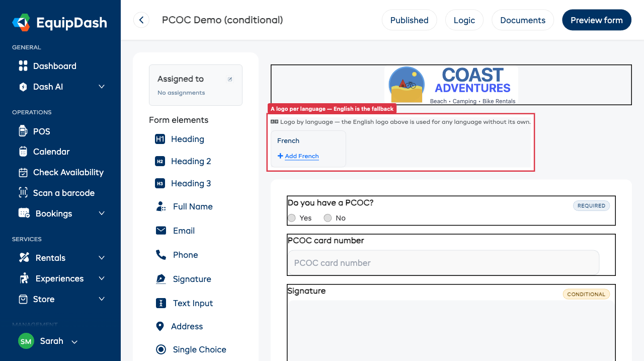644x361 pixels.
Task: Click the Preview form button
Action: [x=597, y=20]
